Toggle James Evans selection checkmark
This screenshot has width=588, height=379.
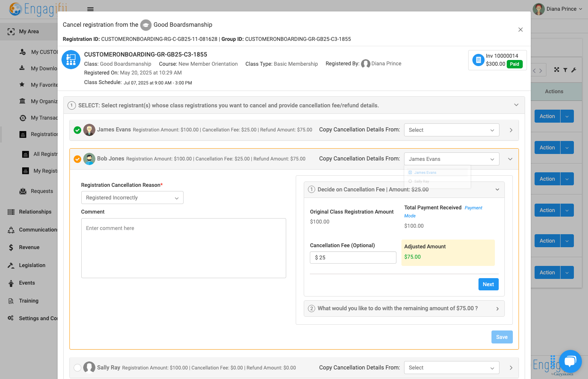click(x=77, y=130)
